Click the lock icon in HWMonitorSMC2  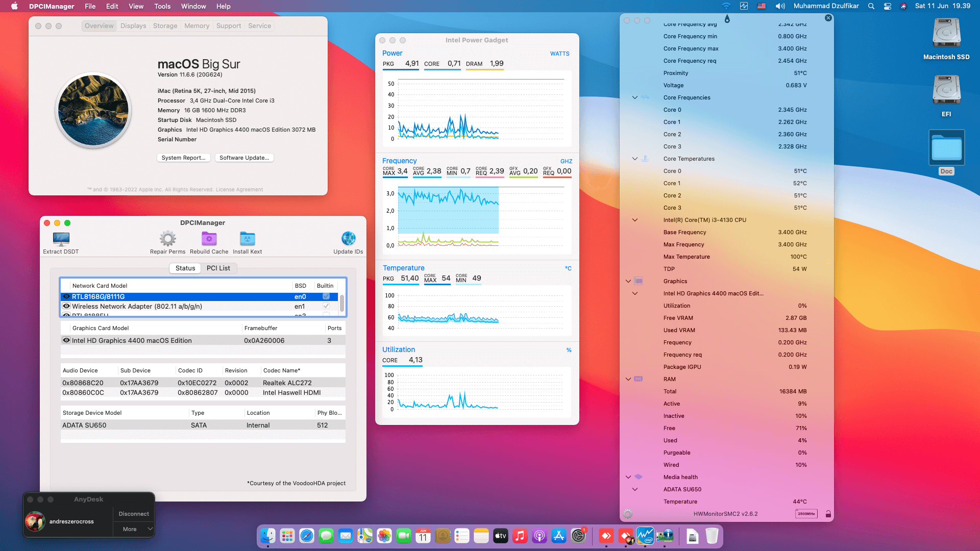[828, 514]
